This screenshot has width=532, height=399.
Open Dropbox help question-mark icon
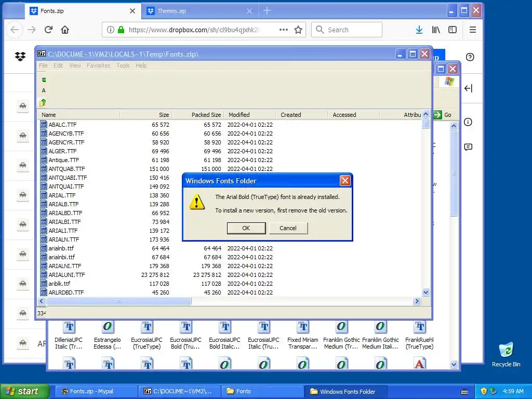point(470,57)
